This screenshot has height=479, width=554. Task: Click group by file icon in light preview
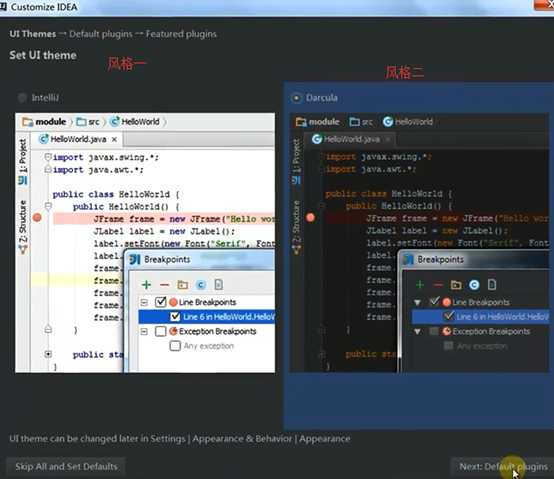[x=219, y=285]
